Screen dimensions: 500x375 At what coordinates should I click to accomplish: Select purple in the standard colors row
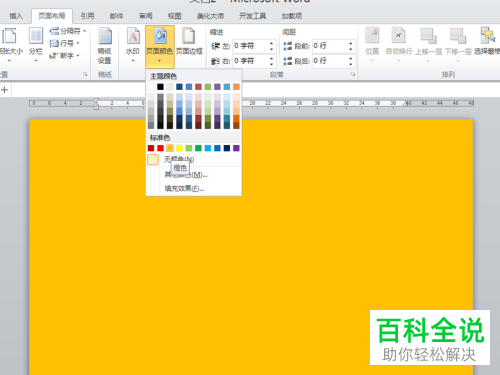pyautogui.click(x=236, y=148)
